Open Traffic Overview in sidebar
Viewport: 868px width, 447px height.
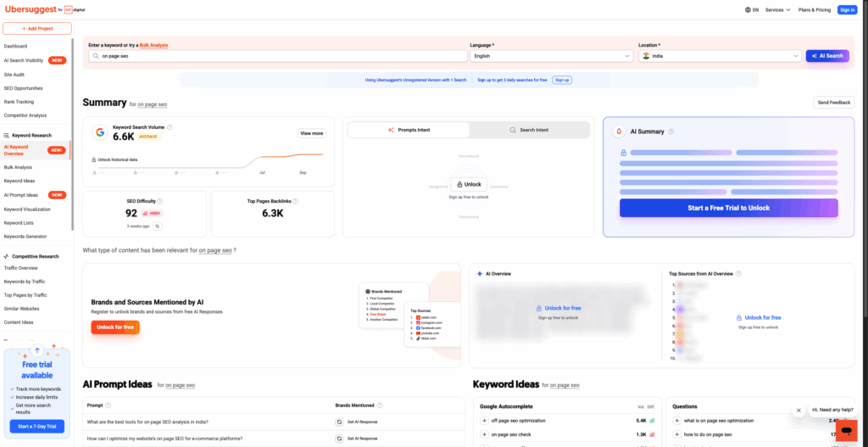click(x=21, y=268)
